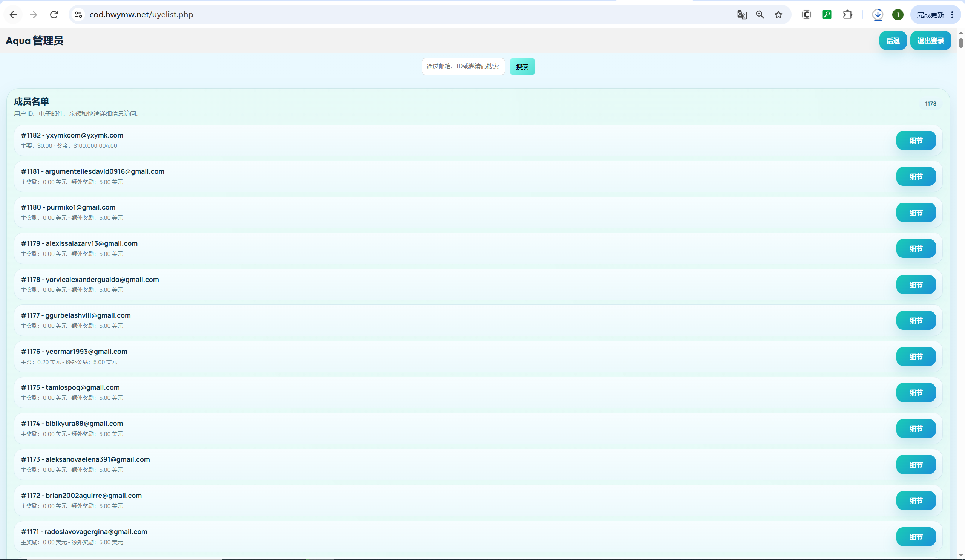The image size is (965, 560).
Task: Click the browser forward arrow
Action: coord(34,15)
